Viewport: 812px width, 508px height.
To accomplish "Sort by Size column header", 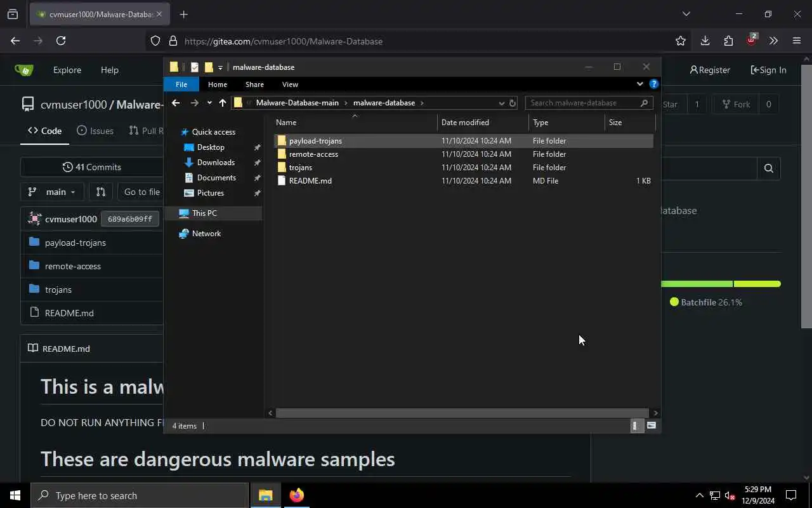I will click(x=630, y=123).
